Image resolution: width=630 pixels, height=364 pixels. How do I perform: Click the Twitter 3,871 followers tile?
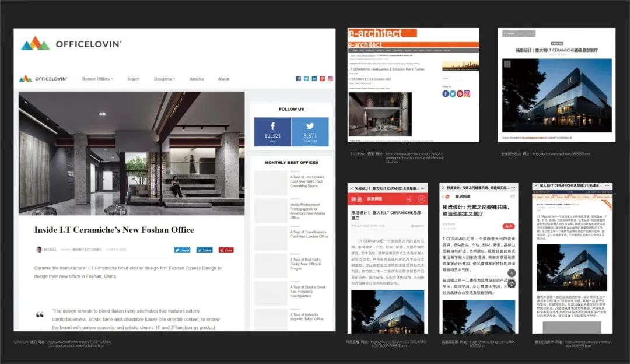click(310, 132)
